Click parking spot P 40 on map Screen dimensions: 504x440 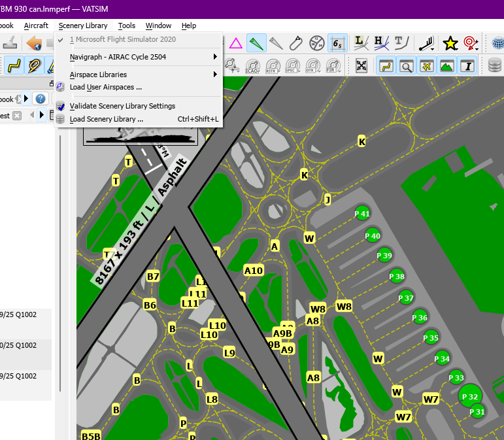click(x=373, y=236)
